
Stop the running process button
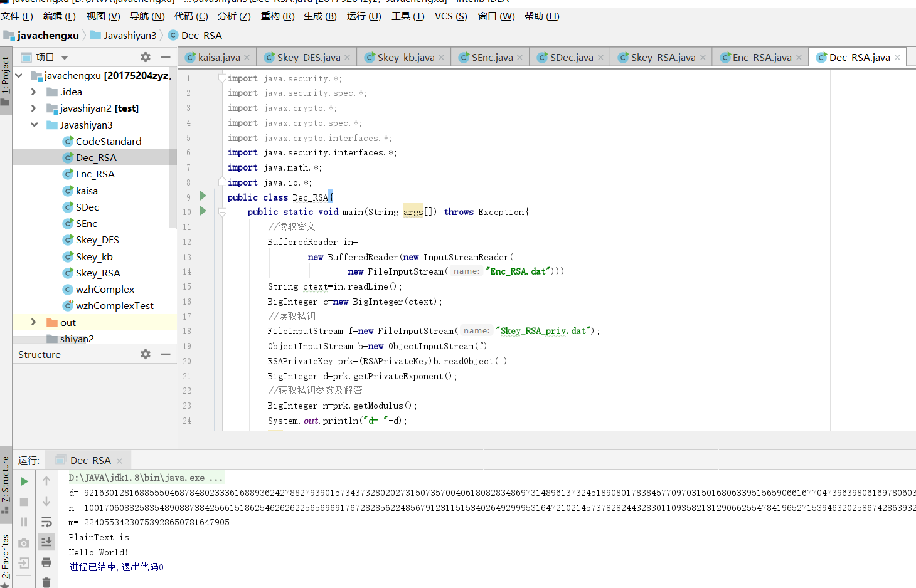point(24,501)
